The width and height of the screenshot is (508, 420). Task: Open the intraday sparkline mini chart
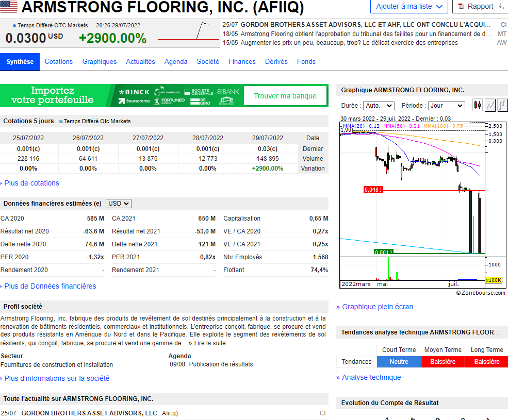tap(188, 31)
